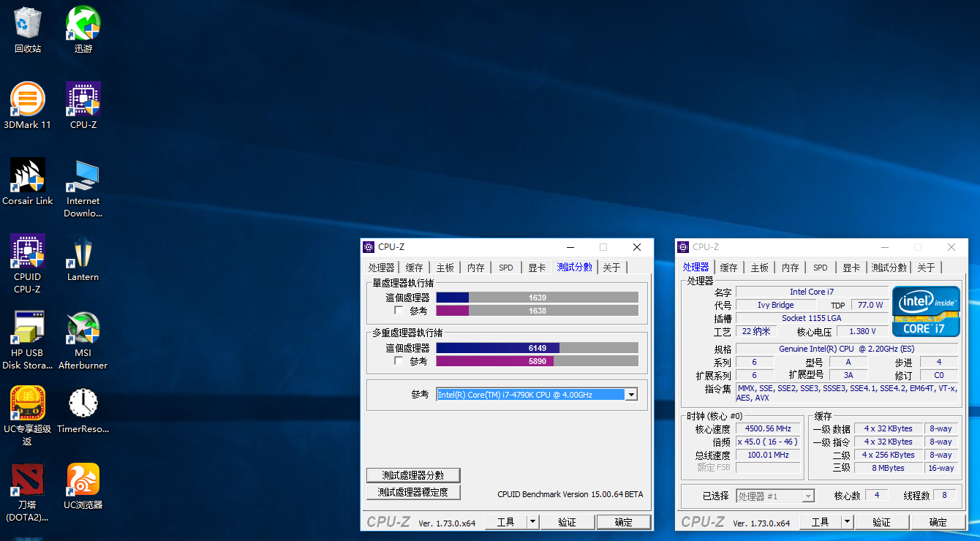Click the 插槽 value Socket 1155 LGA

pos(812,318)
